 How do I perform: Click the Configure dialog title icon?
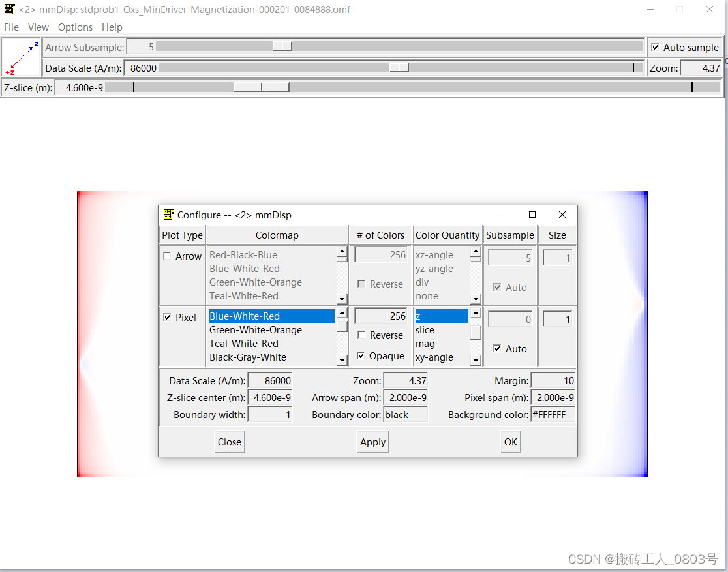[168, 215]
